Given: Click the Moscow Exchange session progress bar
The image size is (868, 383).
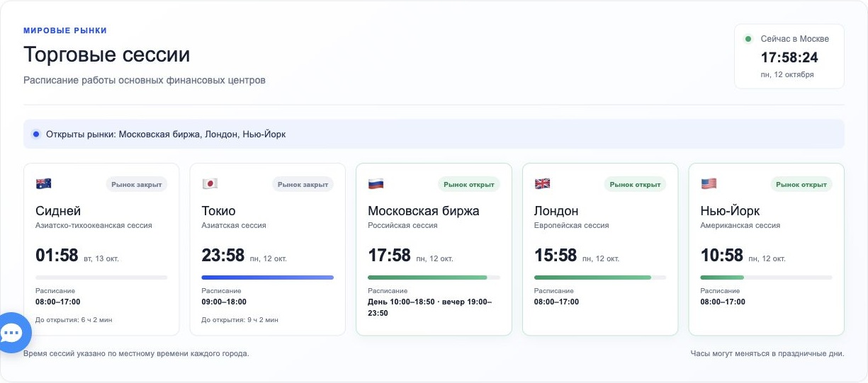Looking at the screenshot, I should [434, 278].
